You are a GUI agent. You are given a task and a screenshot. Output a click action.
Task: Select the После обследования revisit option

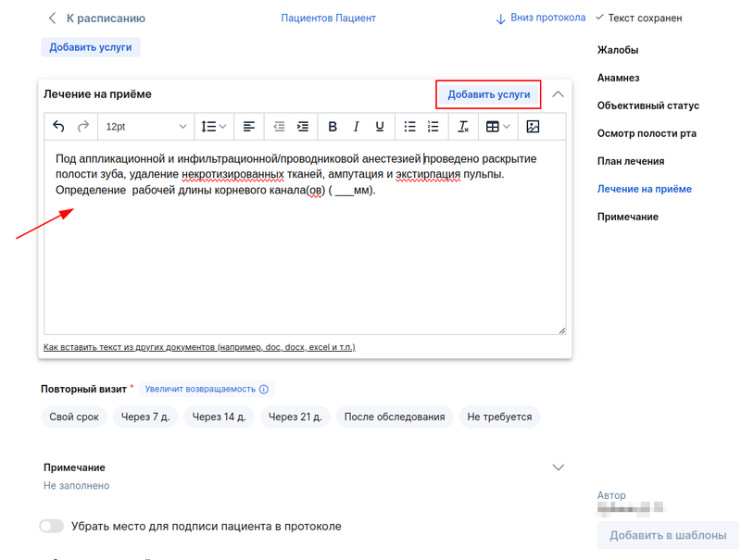click(395, 417)
